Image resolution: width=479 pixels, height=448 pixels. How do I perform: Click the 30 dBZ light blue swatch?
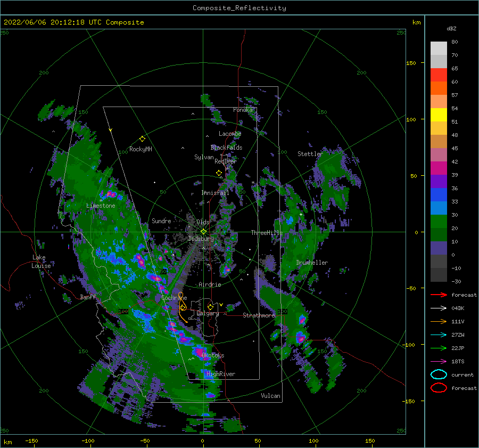[439, 208]
